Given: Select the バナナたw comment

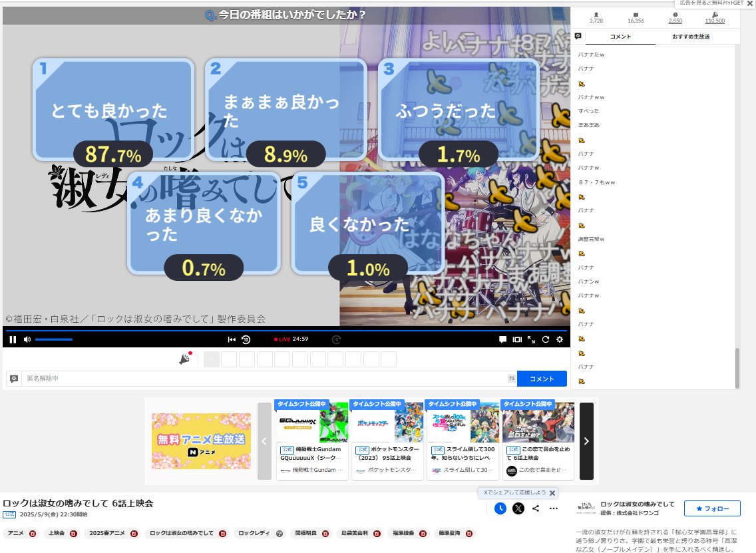Looking at the screenshot, I should [591, 55].
